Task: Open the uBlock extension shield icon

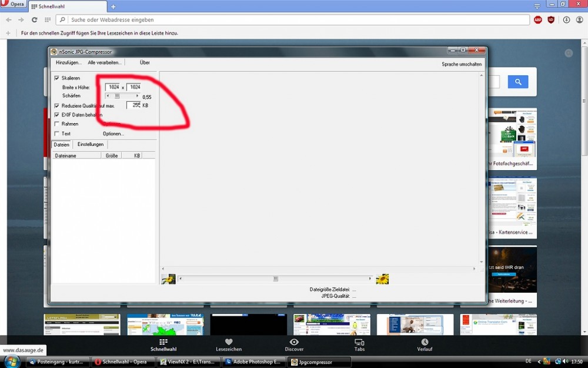Action: (551, 20)
